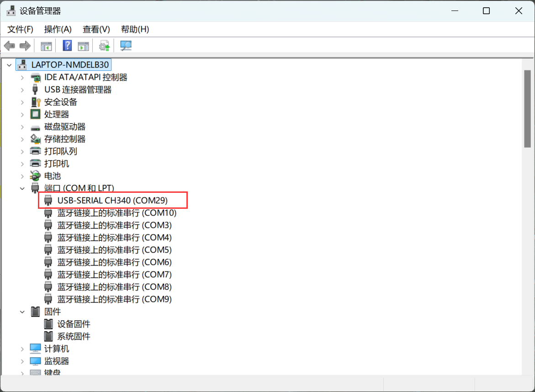Select USB-SERIAL CH340 (COM29) device
The height and width of the screenshot is (392, 535).
[112, 201]
